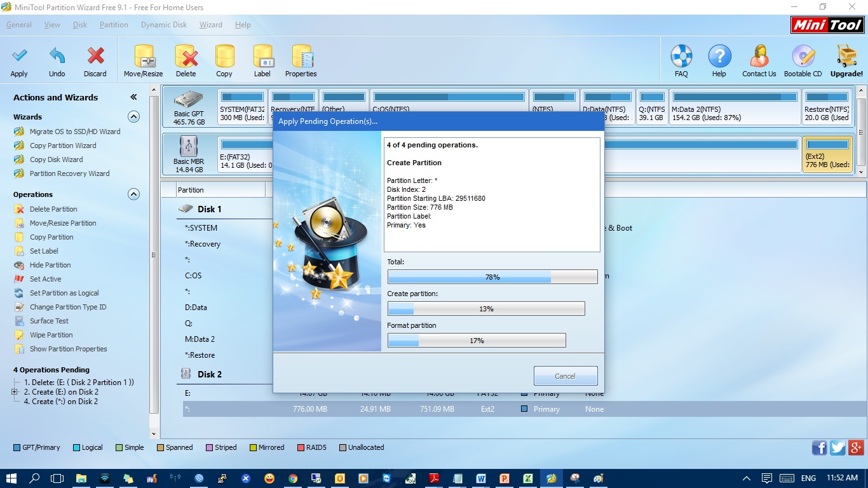Launch Partition Recovery Wizard
The width and height of the screenshot is (868, 488).
click(69, 173)
